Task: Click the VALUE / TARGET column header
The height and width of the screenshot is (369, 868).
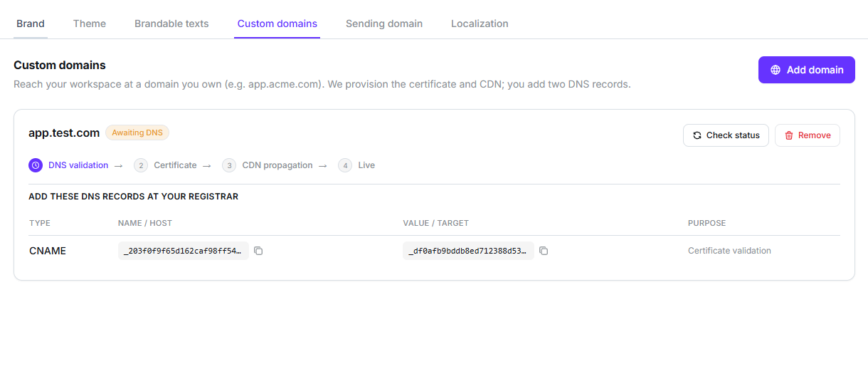Action: (x=436, y=223)
